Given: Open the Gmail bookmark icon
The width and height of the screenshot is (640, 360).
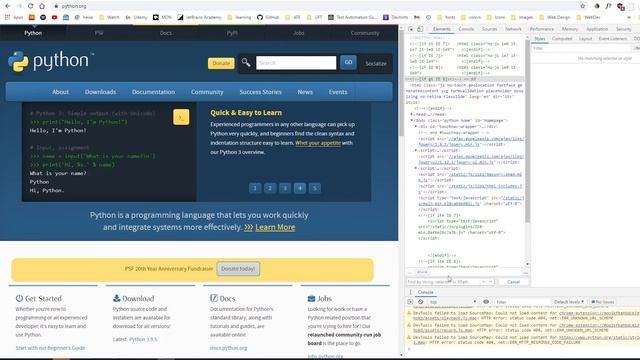Looking at the screenshot, I should pyautogui.click(x=417, y=17).
